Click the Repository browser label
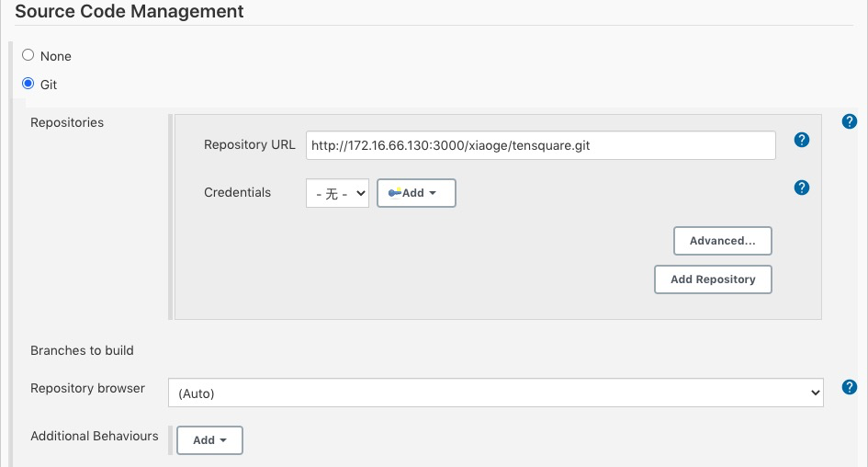Viewport: 868px width, 467px height. pyautogui.click(x=87, y=388)
